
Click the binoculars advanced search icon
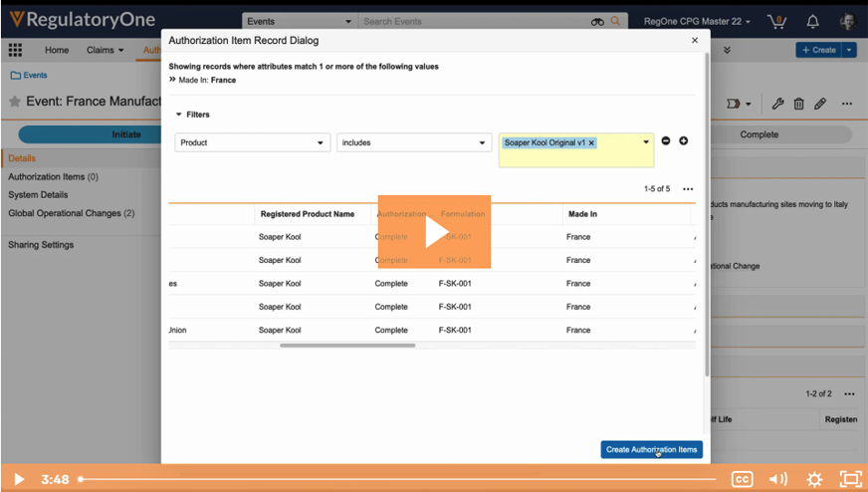[597, 21]
